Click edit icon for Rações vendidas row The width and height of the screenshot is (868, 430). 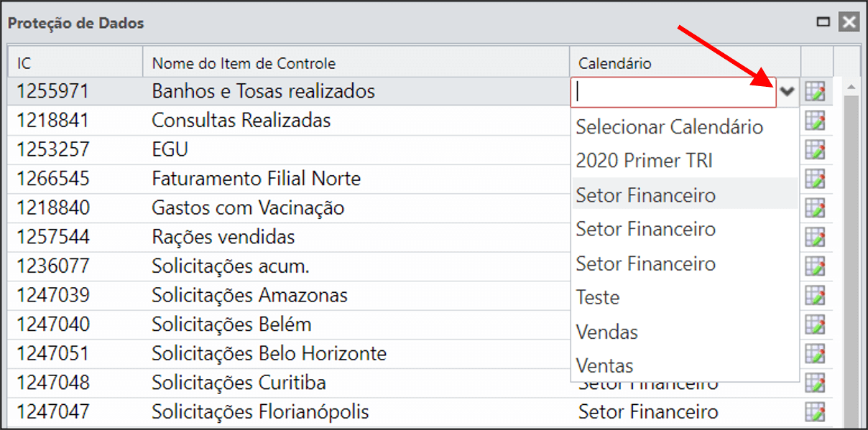[815, 237]
